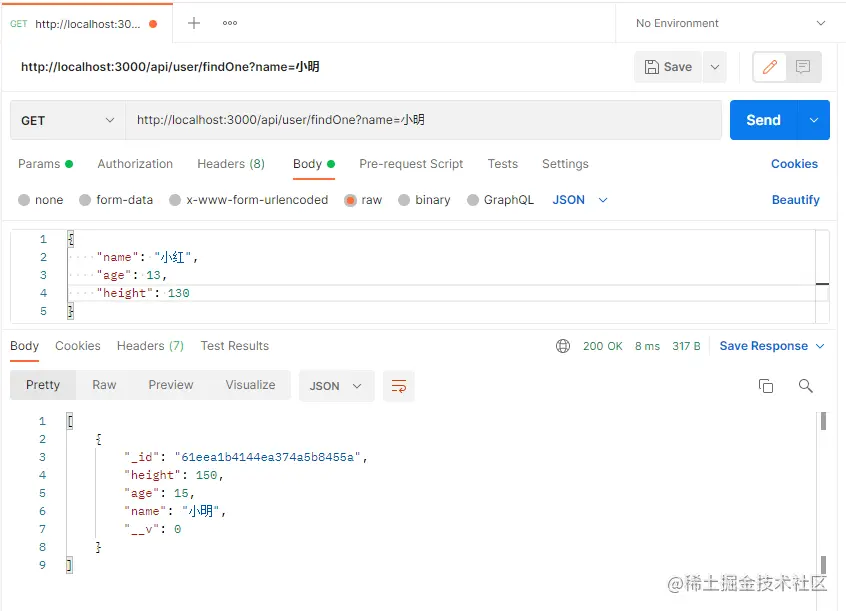Select x-www-form-urlencoded body type
Image resolution: width=846 pixels, height=611 pixels.
249,200
